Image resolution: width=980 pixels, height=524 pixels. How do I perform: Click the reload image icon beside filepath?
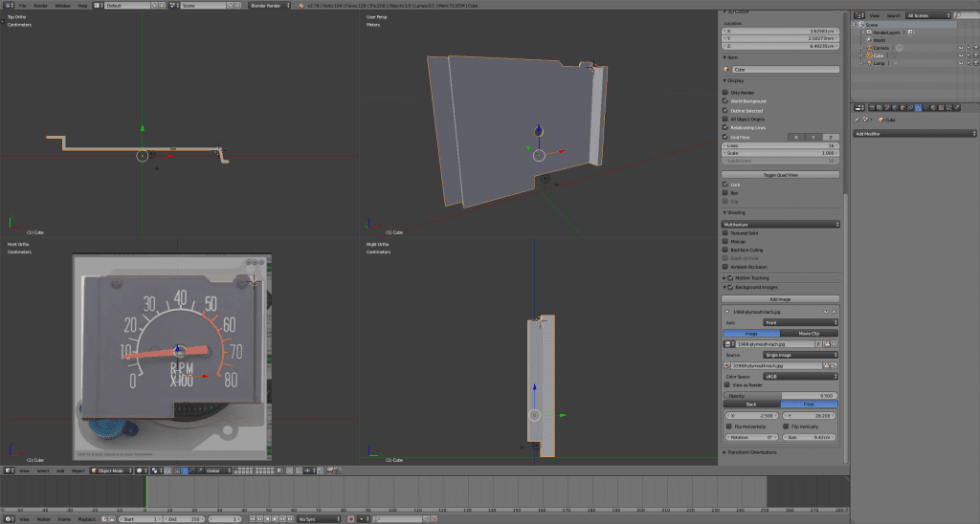click(x=835, y=366)
